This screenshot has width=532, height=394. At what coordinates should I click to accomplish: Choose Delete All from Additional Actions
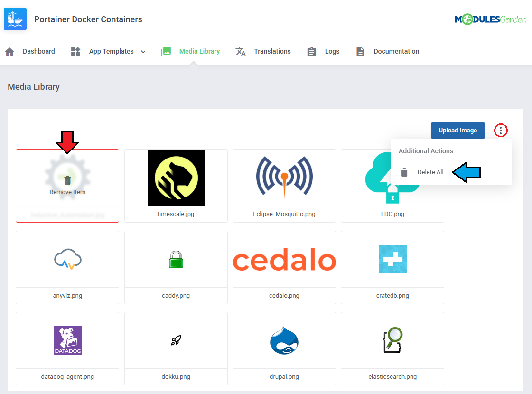pos(430,172)
